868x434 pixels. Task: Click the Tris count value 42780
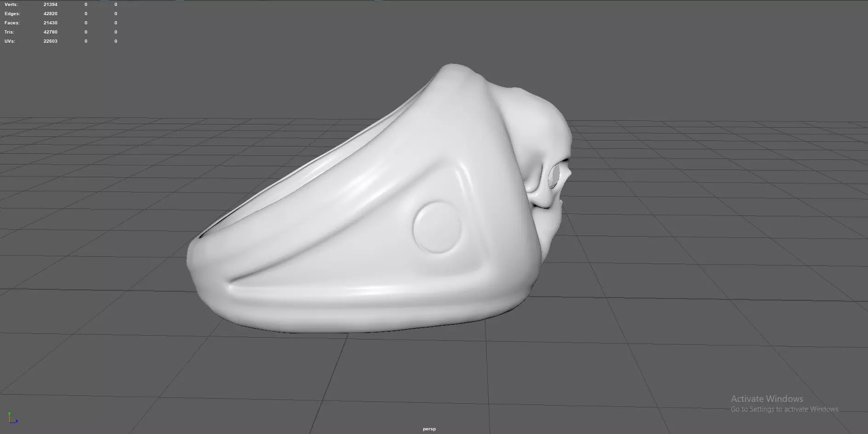coord(51,32)
